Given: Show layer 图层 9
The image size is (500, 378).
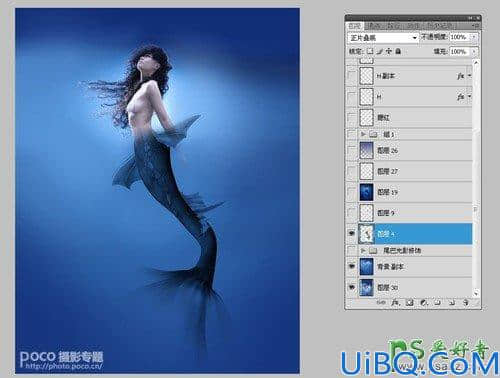Looking at the screenshot, I should (x=351, y=213).
